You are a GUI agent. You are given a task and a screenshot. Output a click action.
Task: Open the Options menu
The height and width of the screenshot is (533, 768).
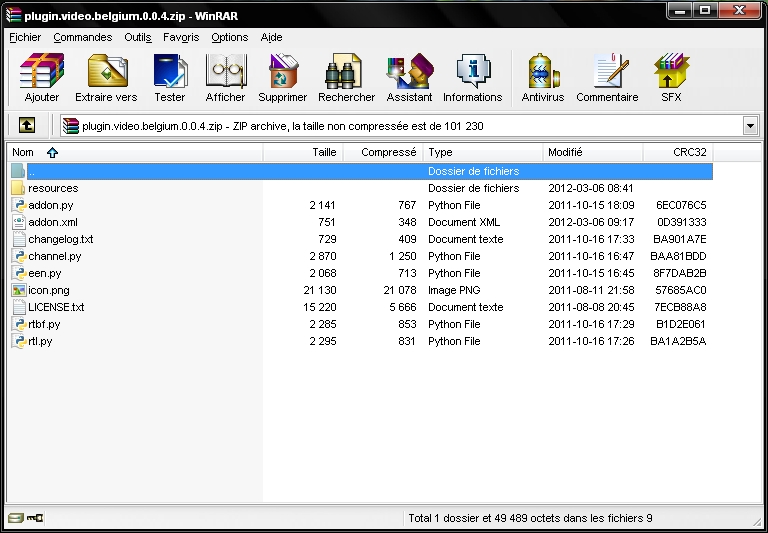click(x=230, y=37)
